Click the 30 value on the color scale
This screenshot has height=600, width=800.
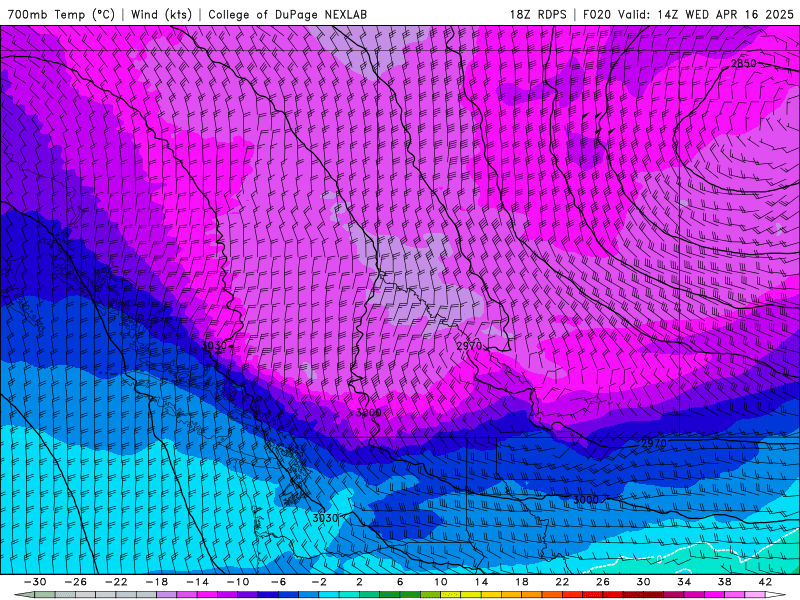[643, 582]
